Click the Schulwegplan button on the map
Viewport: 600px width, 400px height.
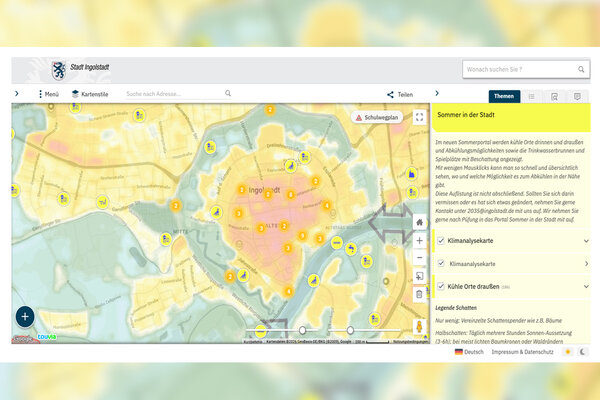point(377,118)
